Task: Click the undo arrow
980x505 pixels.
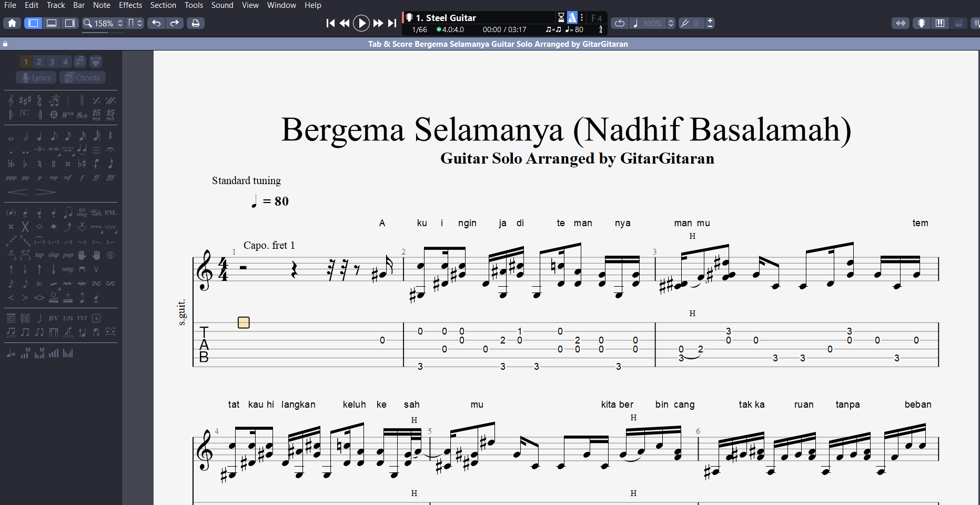Action: click(156, 23)
